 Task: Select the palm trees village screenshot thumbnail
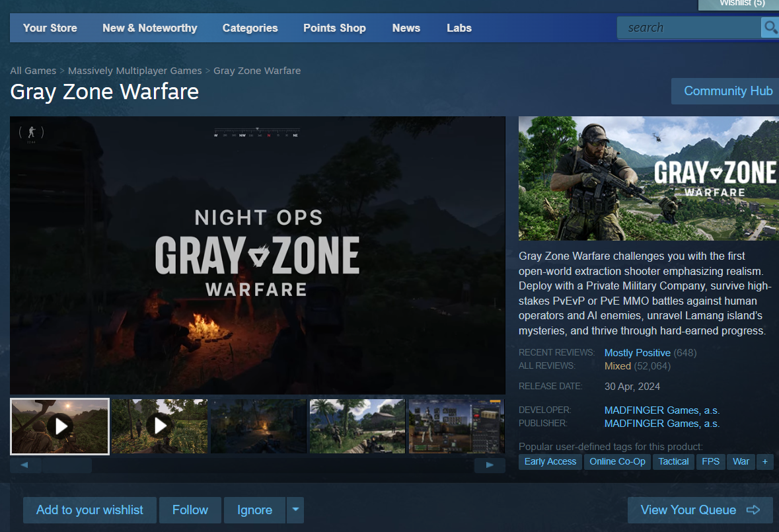(x=357, y=426)
